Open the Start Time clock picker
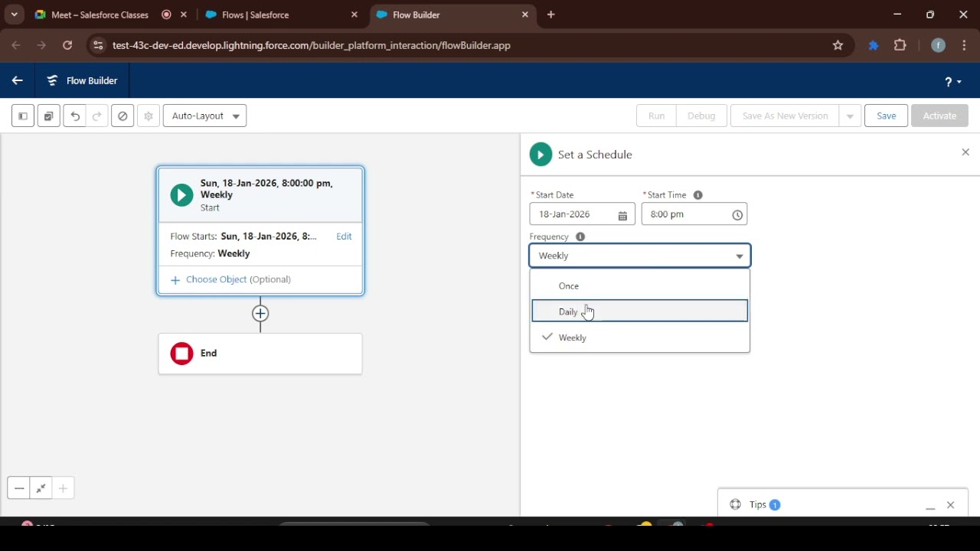 point(737,215)
